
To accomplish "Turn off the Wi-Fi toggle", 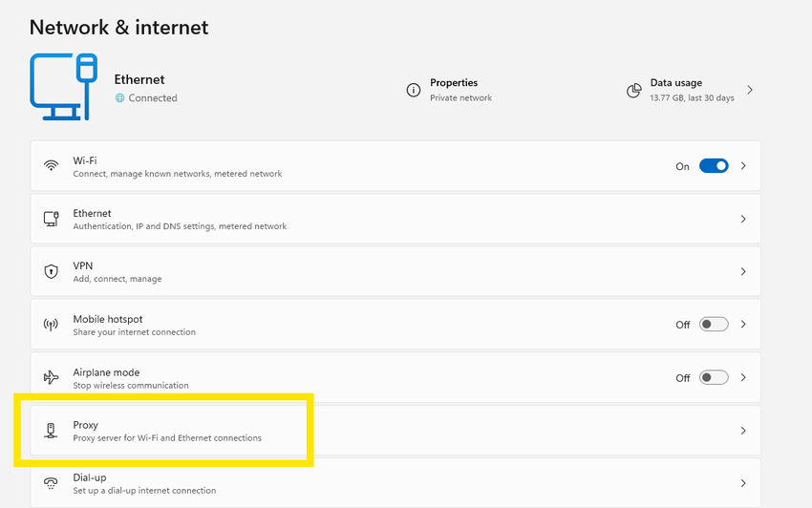I will click(714, 166).
